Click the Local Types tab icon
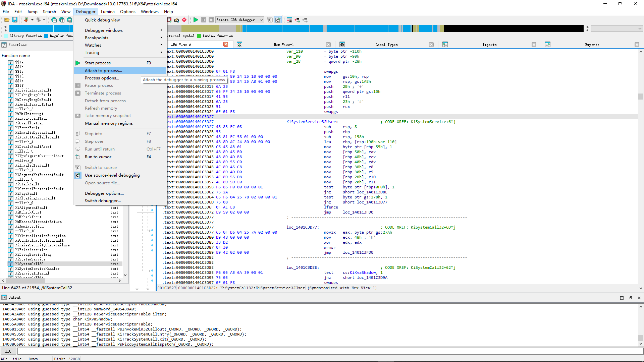This screenshot has height=362, width=644. [342, 45]
